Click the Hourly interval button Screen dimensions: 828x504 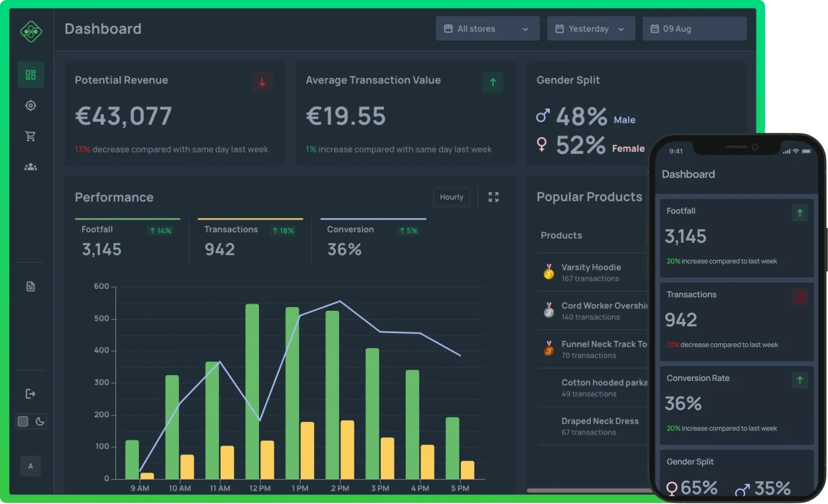click(451, 197)
